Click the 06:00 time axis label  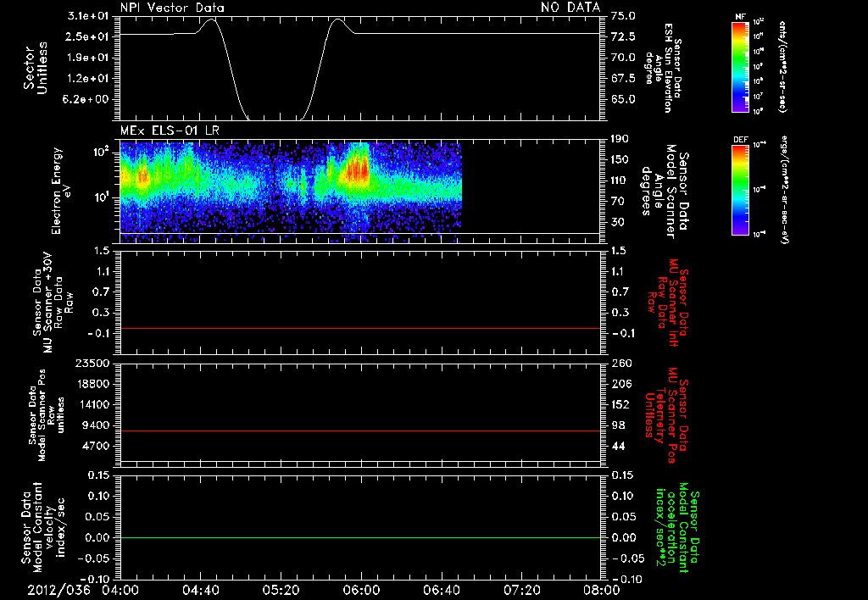[x=361, y=590]
